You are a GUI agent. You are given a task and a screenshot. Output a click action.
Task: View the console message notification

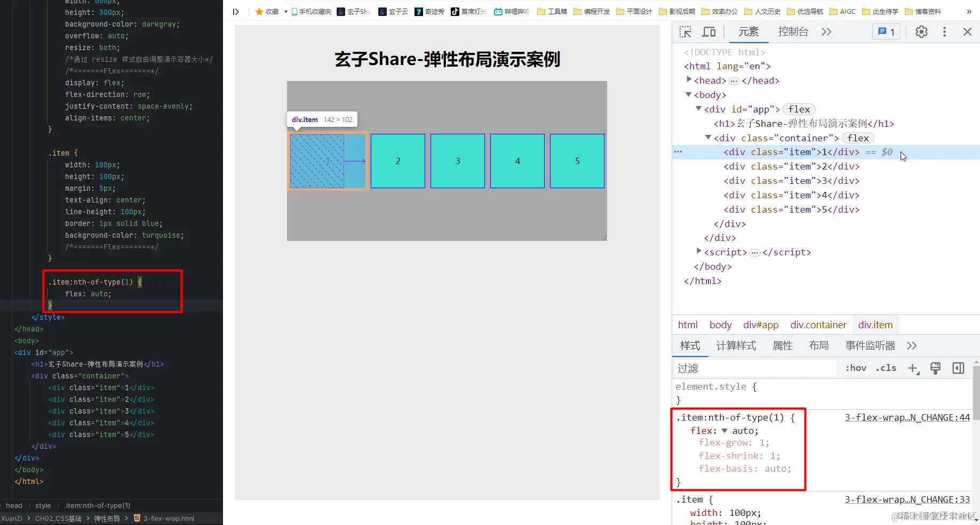click(x=886, y=31)
